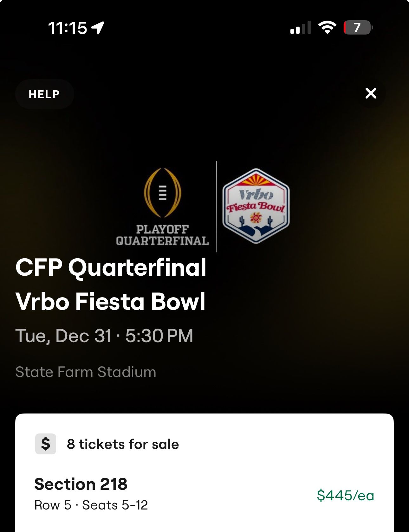Screen dimensions: 409x532
Task: Tap the 11:15 clock in status bar
Action: [68, 28]
